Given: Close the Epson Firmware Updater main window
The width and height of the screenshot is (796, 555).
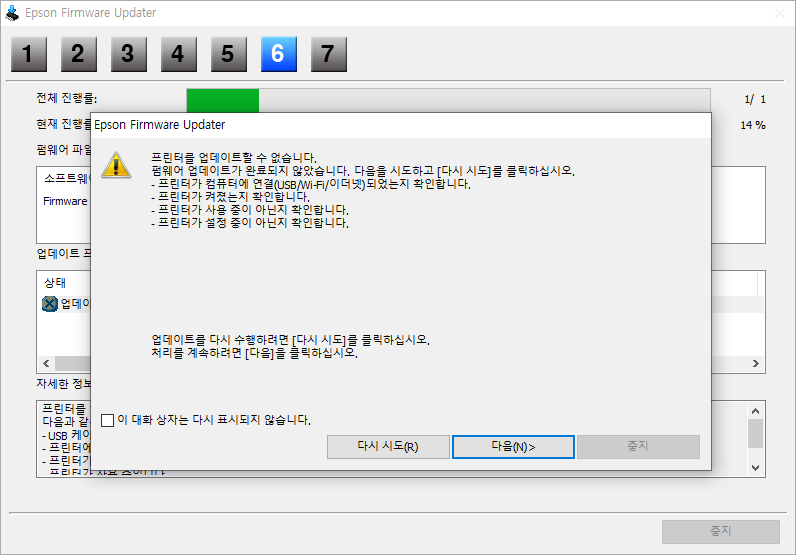Looking at the screenshot, I should [780, 13].
